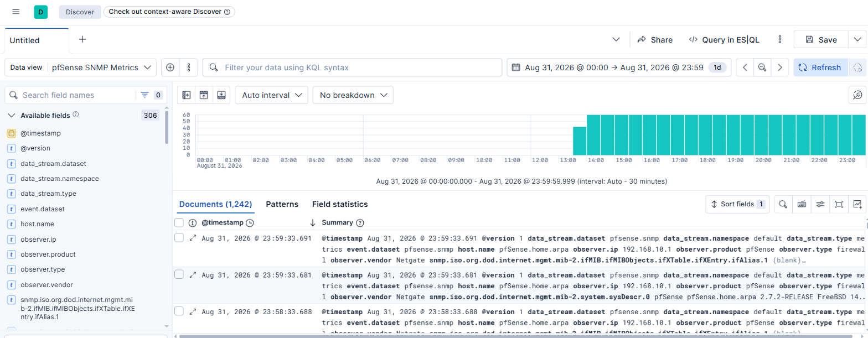Open table display options sliders icon
The height and width of the screenshot is (338, 868).
click(820, 204)
